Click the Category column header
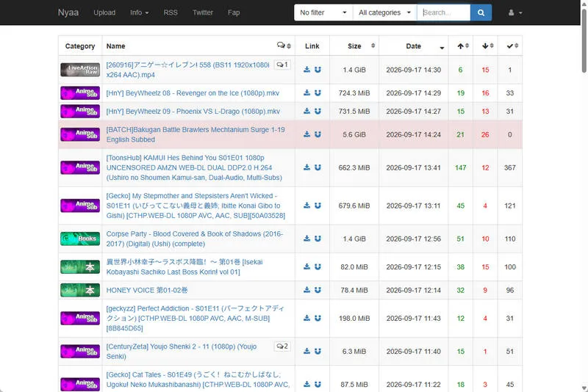588x392 pixels. click(x=80, y=46)
